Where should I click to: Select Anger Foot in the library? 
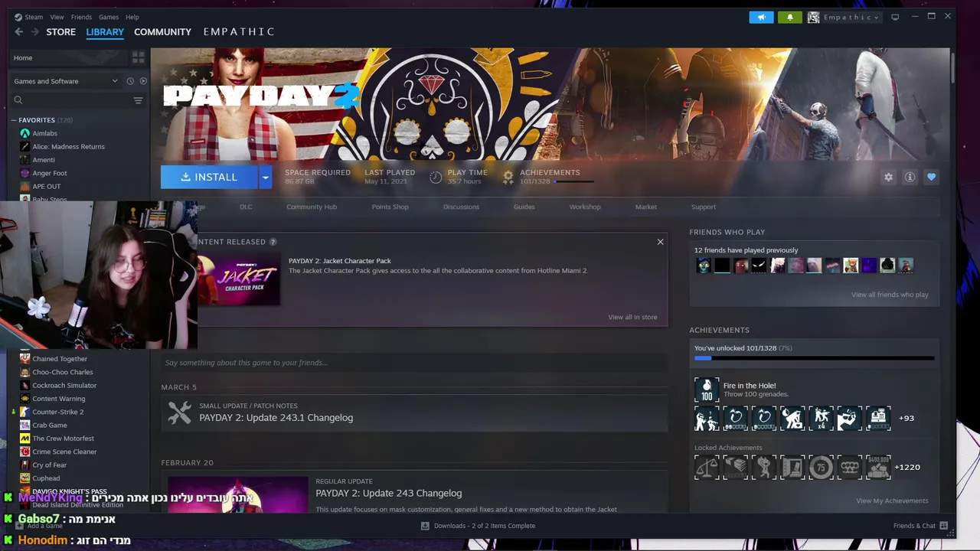[x=50, y=173]
